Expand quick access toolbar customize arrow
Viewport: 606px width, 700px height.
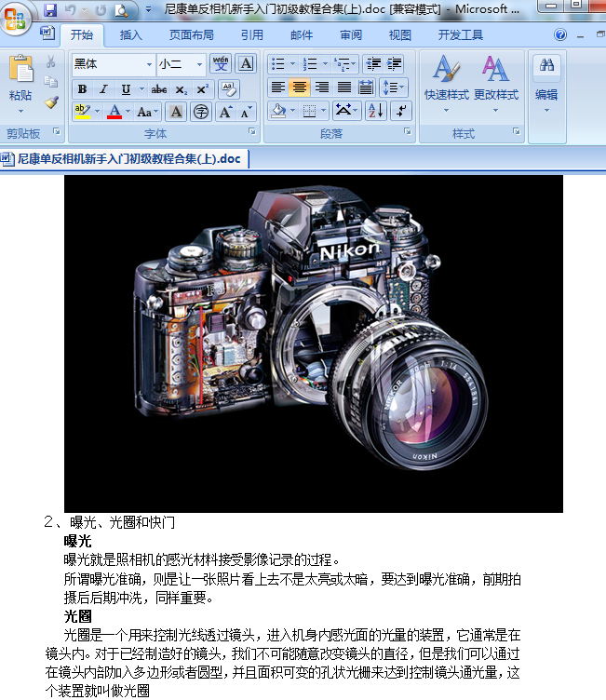(x=148, y=10)
